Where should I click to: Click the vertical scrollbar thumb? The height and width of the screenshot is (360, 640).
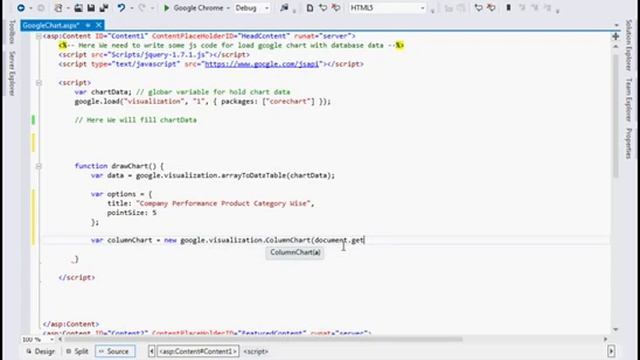(616, 116)
